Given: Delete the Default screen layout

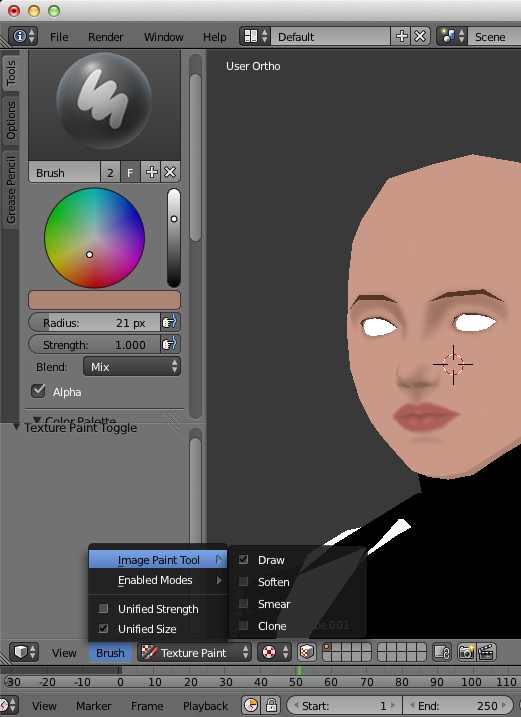Looking at the screenshot, I should point(420,36).
